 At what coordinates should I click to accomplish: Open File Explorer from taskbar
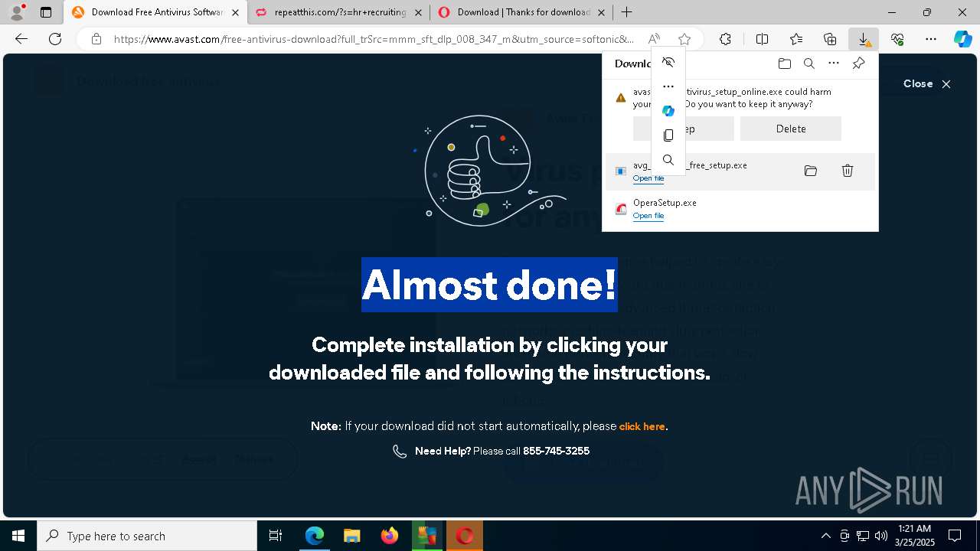coord(351,536)
